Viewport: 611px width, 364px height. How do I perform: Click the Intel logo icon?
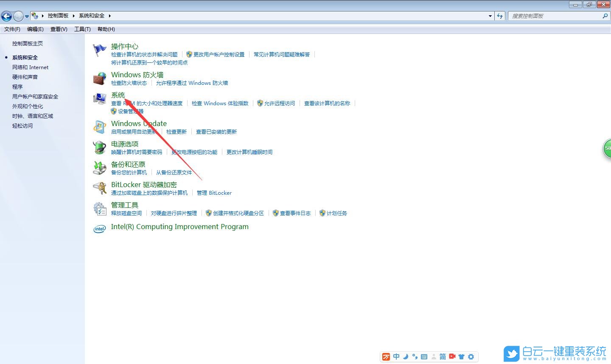click(x=99, y=229)
